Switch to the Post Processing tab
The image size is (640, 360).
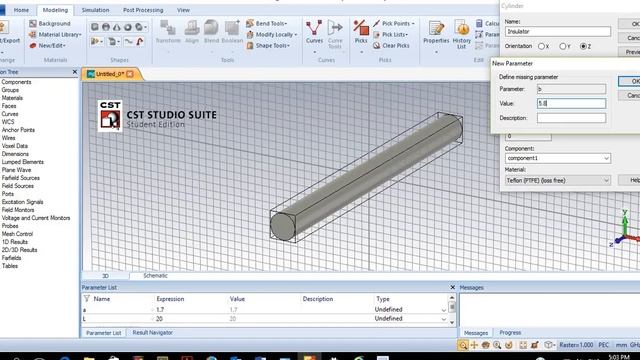(143, 10)
